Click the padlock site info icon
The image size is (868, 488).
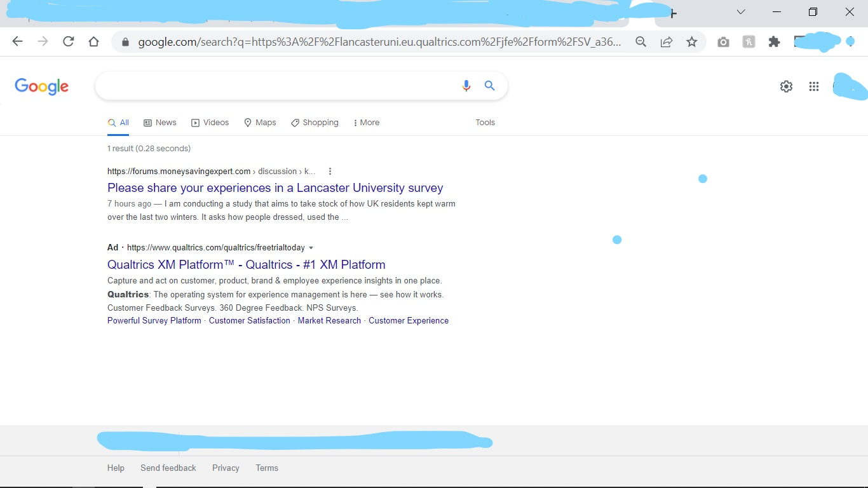[x=125, y=42]
